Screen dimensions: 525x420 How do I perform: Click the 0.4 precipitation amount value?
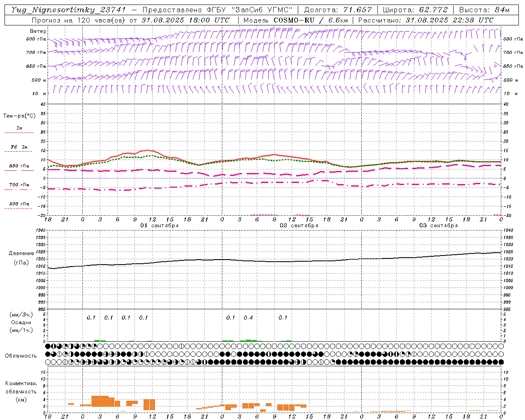click(x=248, y=317)
